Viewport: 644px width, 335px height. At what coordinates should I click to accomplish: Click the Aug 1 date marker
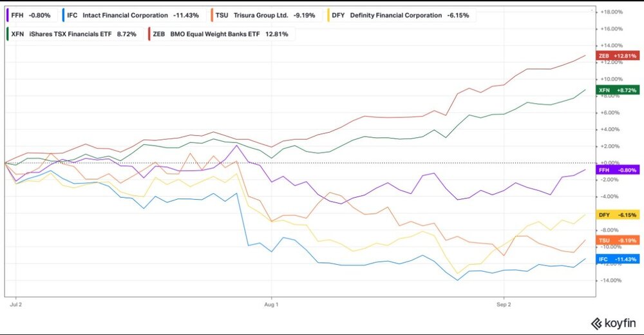pos(271,305)
